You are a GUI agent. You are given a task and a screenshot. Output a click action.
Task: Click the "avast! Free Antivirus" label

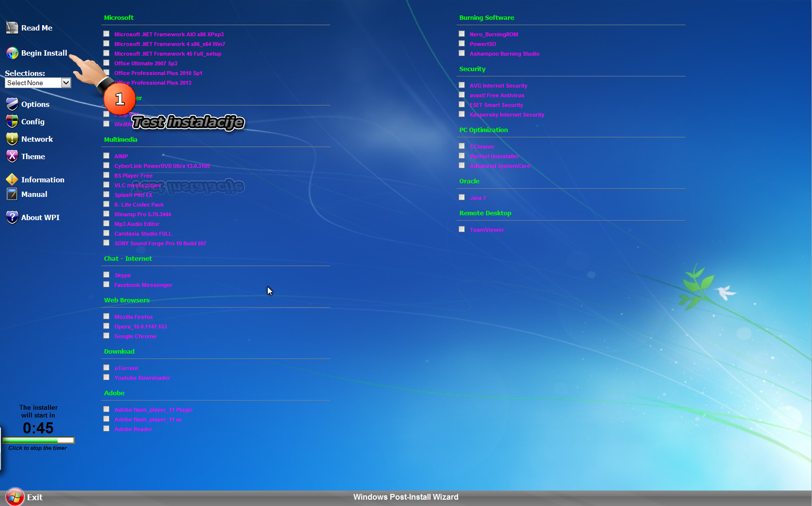point(497,95)
